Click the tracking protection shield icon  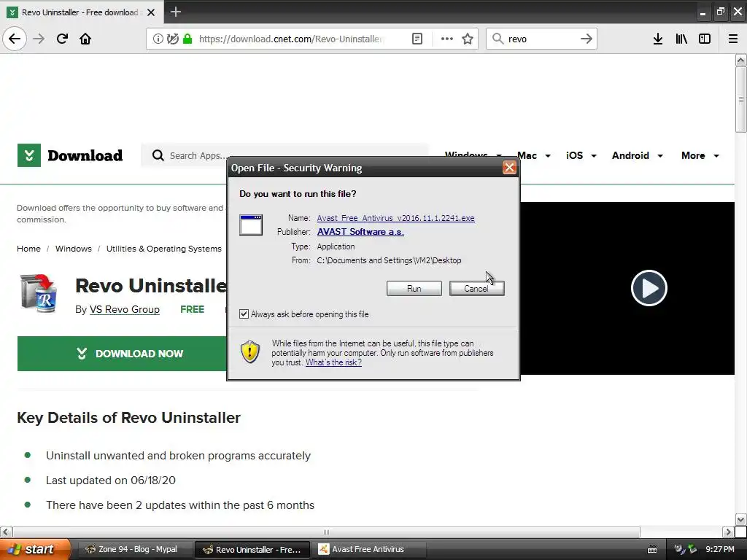click(173, 39)
